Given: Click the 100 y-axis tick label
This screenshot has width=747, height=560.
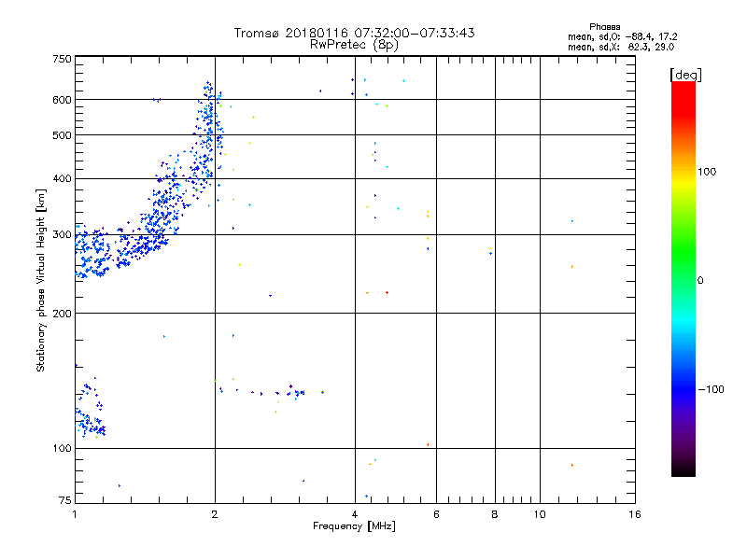Looking at the screenshot, I should pos(62,448).
